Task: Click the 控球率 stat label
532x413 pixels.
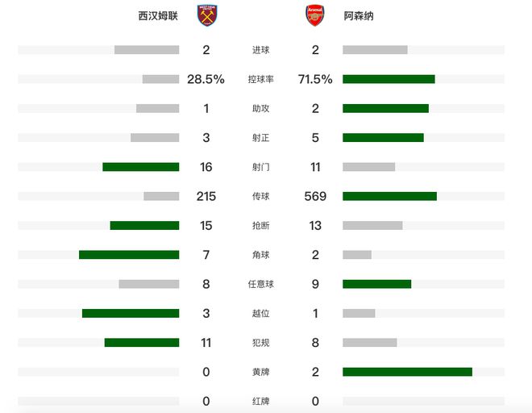Action: 261,79
